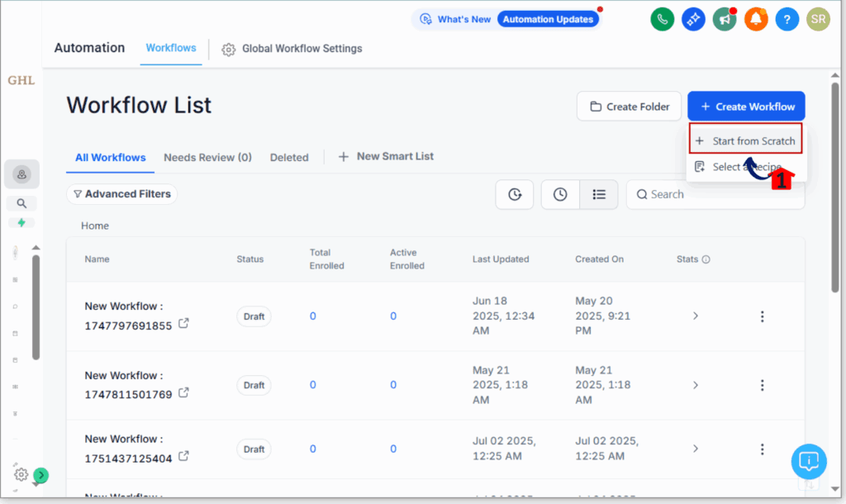Click the What's New link
846x504 pixels.
tap(464, 20)
